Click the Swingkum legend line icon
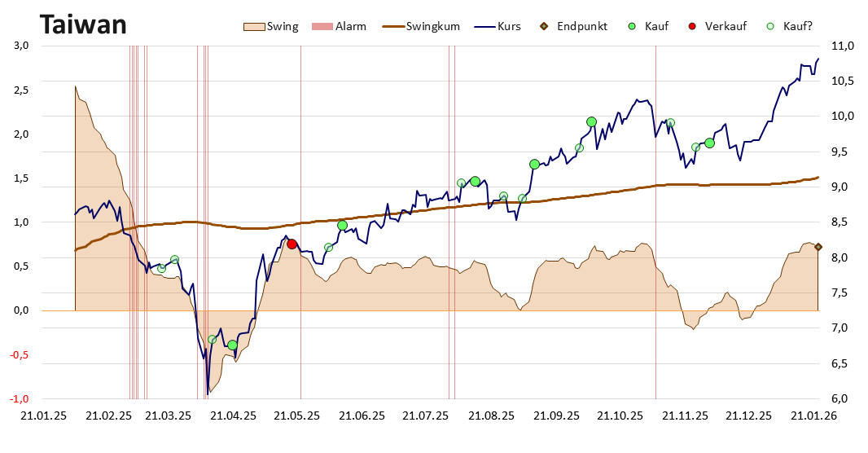Image resolution: width=868 pixels, height=453 pixels. [x=397, y=26]
